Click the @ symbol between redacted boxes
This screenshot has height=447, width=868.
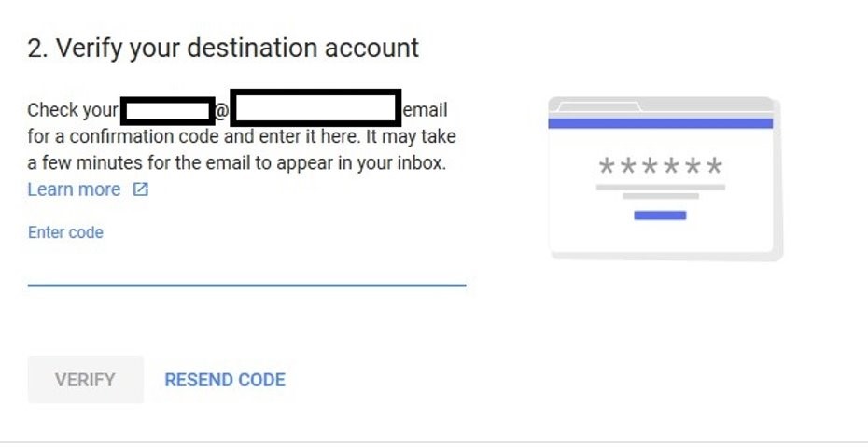(222, 111)
